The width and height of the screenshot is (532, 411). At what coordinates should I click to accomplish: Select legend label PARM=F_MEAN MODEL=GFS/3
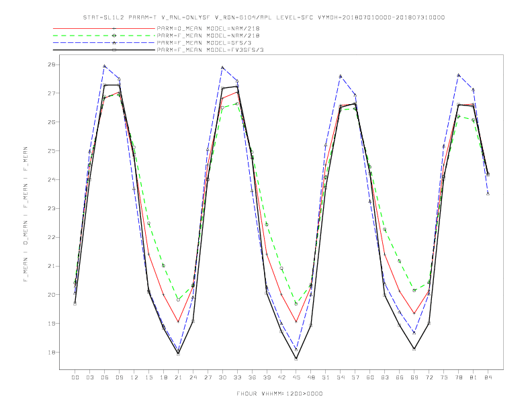coord(204,43)
